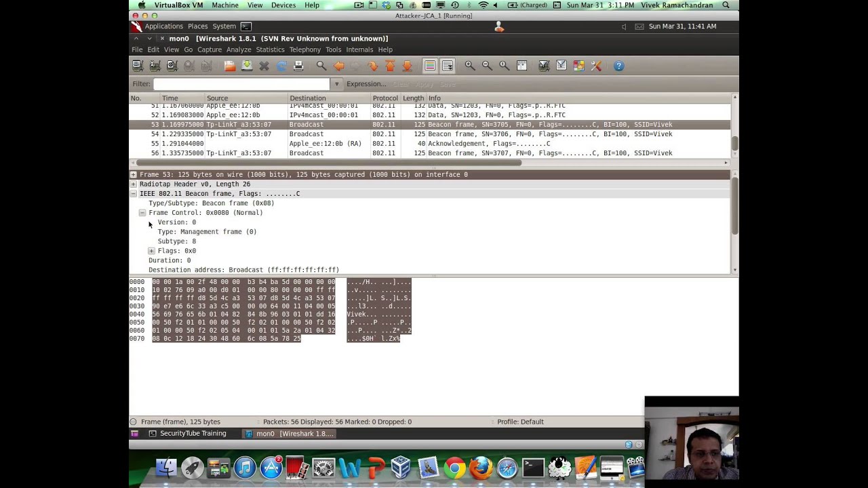Select Destination address: Broadcast line
Screen dimensions: 868x488
coord(244,270)
